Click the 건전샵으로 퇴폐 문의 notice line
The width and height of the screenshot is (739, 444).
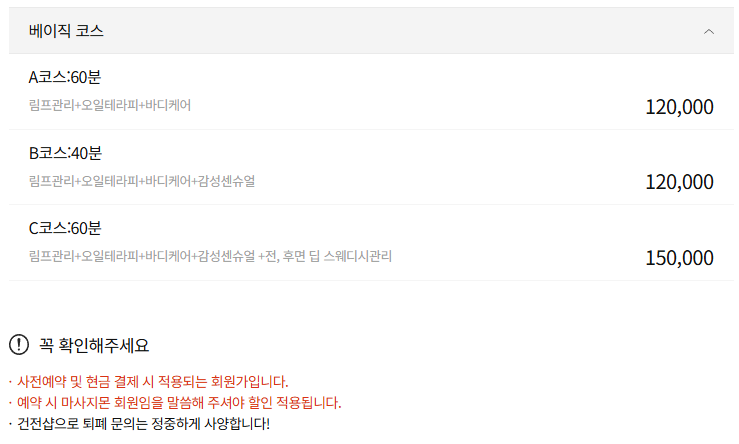[x=141, y=423]
